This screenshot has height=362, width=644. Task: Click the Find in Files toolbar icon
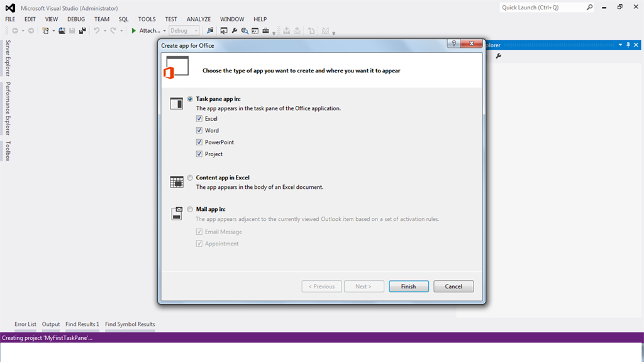(210, 31)
